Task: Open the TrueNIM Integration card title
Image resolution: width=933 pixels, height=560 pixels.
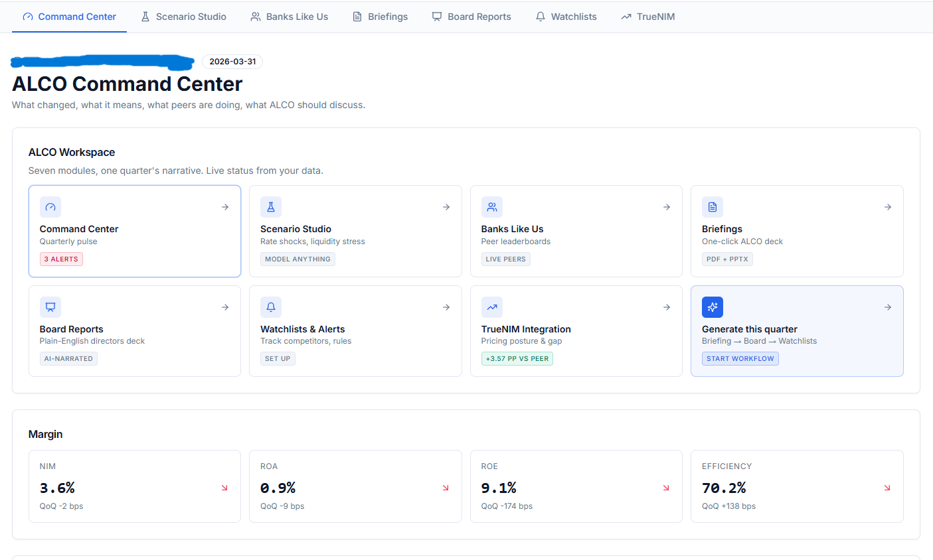Action: pyautogui.click(x=526, y=329)
